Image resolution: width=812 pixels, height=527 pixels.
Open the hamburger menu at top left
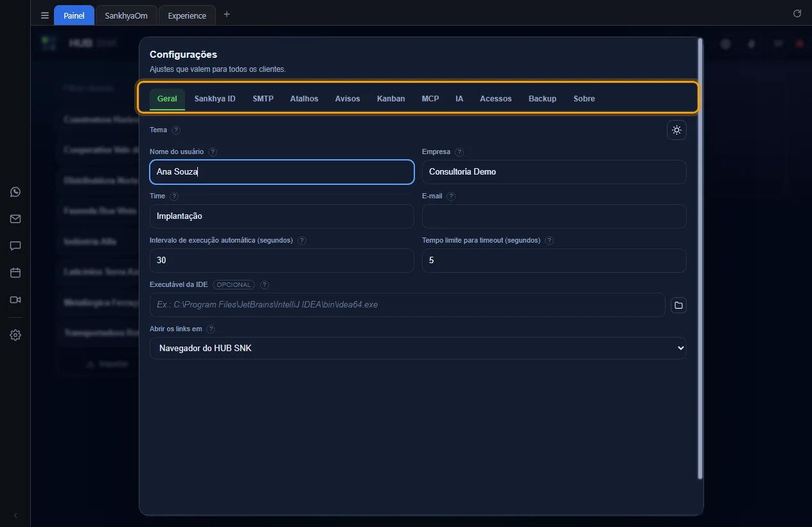tap(45, 15)
